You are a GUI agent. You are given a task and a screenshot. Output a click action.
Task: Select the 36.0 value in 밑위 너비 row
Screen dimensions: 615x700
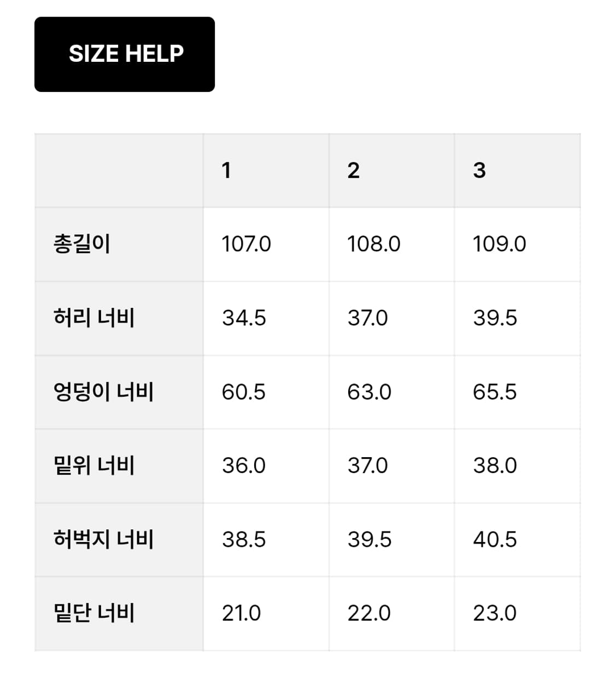pyautogui.click(x=244, y=465)
